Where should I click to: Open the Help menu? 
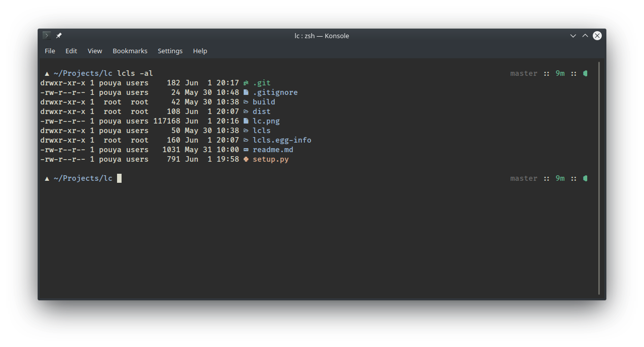pos(200,51)
